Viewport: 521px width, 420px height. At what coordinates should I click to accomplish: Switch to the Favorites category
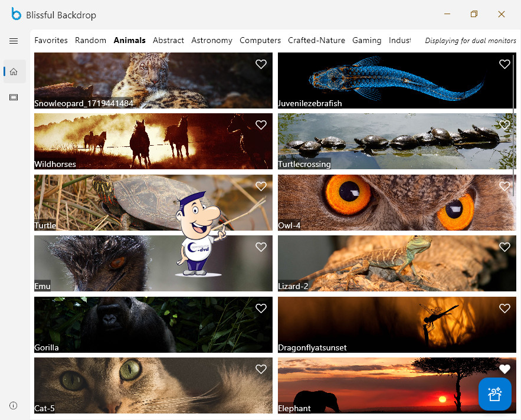(x=51, y=41)
